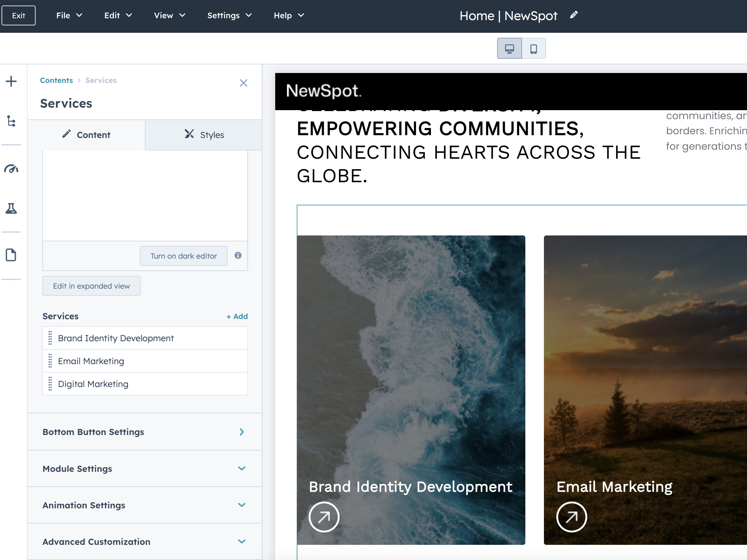Open the optimize gauge icon

point(11,168)
